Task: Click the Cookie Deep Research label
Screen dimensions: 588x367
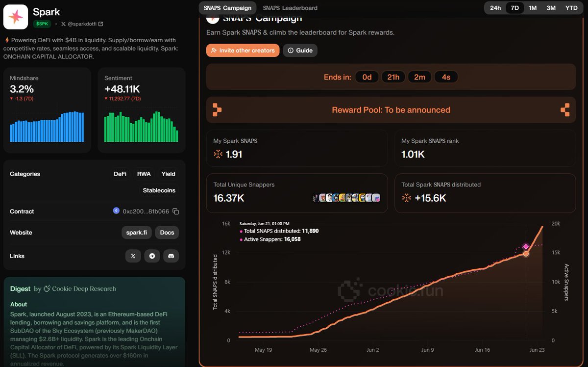Action: [x=80, y=289]
